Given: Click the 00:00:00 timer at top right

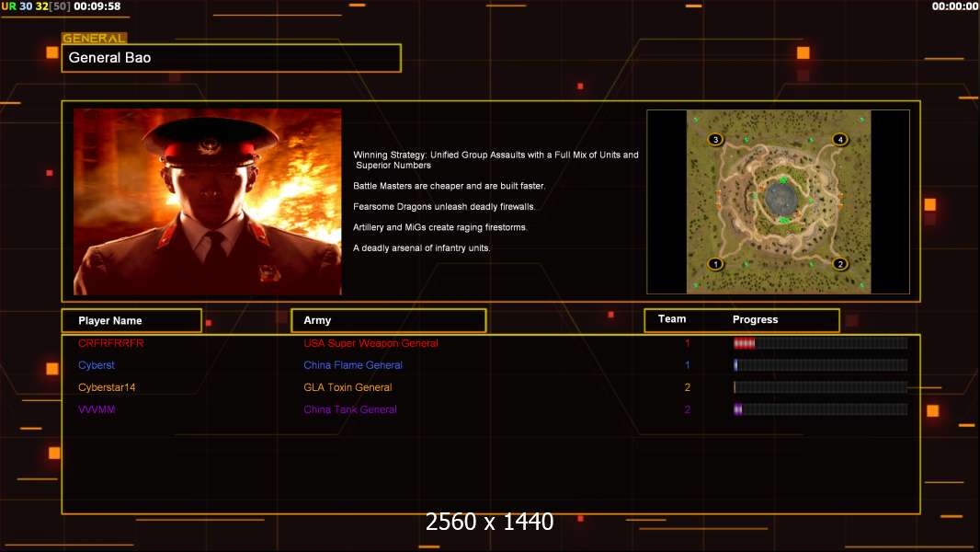Looking at the screenshot, I should pos(955,6).
